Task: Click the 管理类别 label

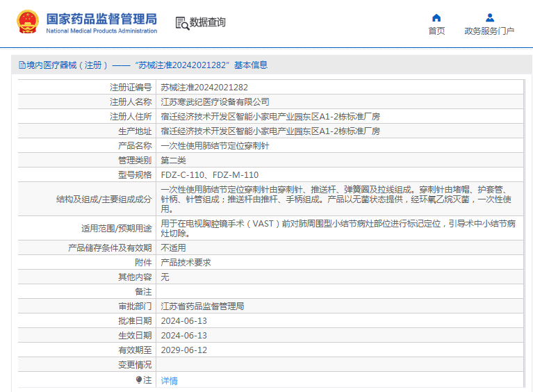Action: point(135,161)
